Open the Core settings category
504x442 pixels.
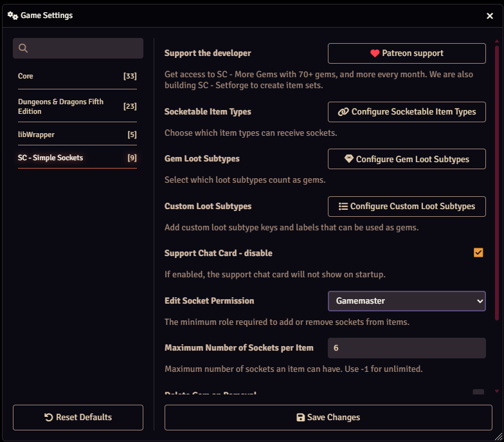77,76
